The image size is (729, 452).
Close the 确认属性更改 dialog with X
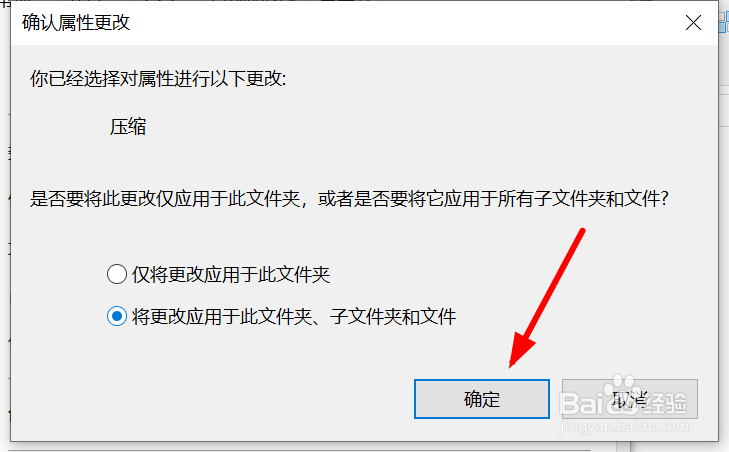tap(693, 22)
